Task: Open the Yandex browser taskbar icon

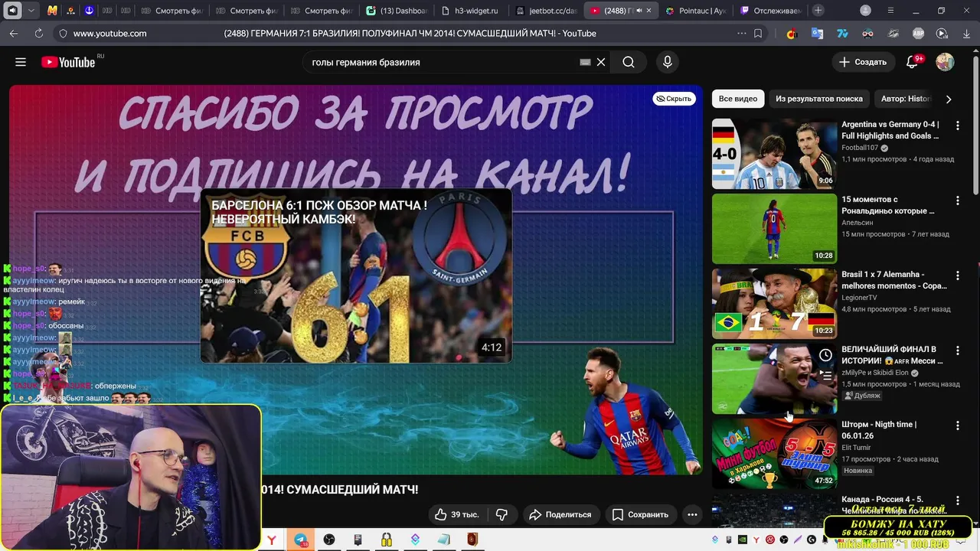Action: (x=272, y=540)
